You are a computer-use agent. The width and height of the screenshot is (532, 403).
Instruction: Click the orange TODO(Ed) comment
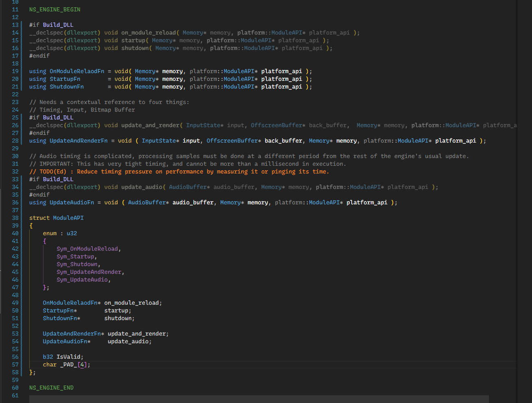point(179,171)
